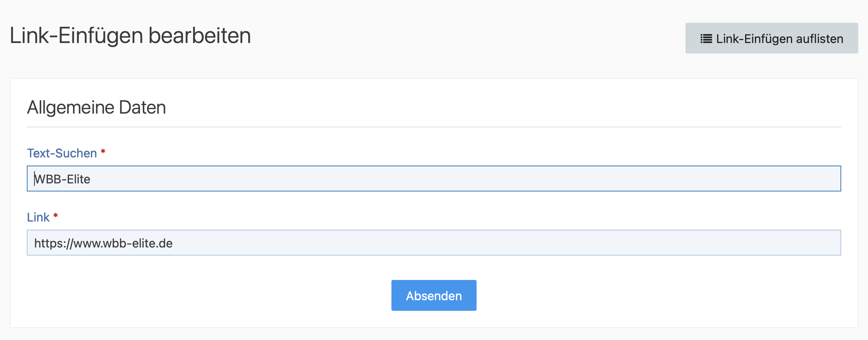Click the WBB-Elite text in the search field
This screenshot has width=868, height=340.
tap(63, 179)
